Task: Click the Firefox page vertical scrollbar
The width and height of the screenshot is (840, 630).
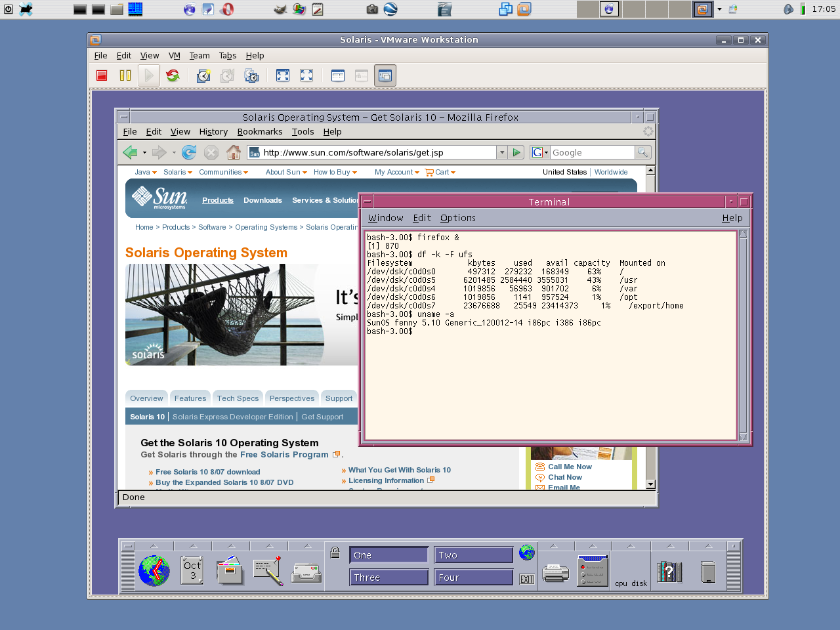Action: click(x=650, y=327)
